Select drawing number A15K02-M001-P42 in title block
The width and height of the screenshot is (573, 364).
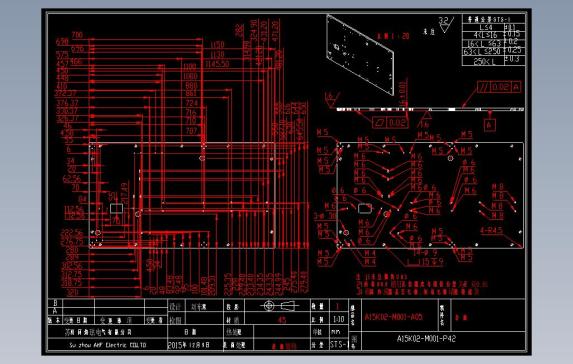click(426, 339)
